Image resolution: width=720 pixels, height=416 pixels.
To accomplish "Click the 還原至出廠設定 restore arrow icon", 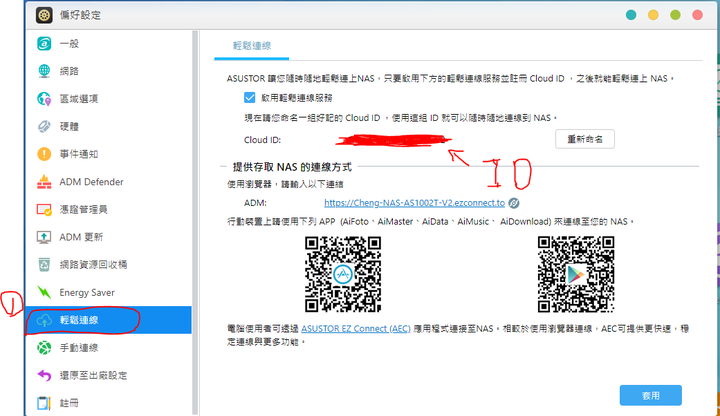I will point(44,375).
